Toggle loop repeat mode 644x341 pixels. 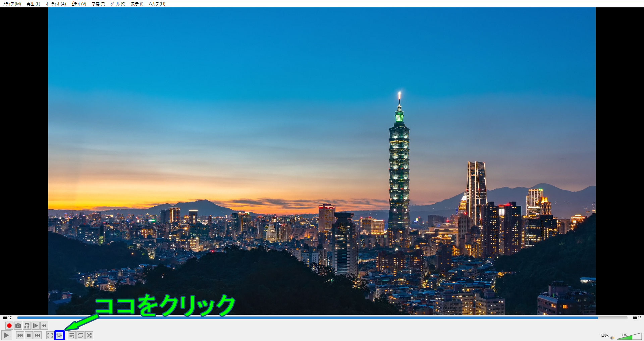pos(80,335)
